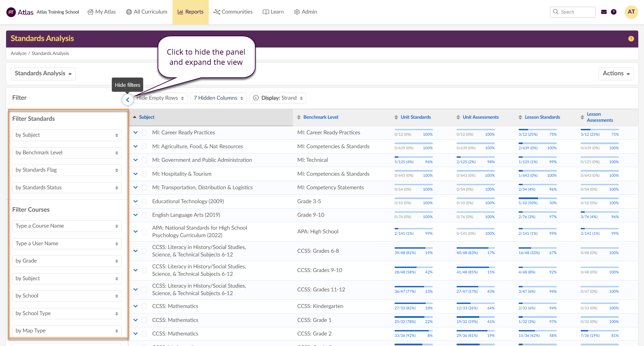The image size is (644, 346).
Task: Select the Educational Technology (2009) checkbox
Action: pyautogui.click(x=144, y=201)
